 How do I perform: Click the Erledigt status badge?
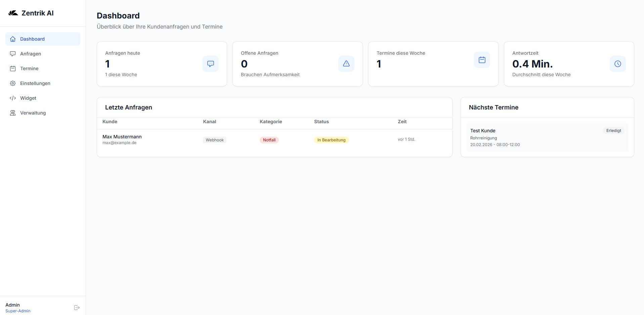point(614,131)
